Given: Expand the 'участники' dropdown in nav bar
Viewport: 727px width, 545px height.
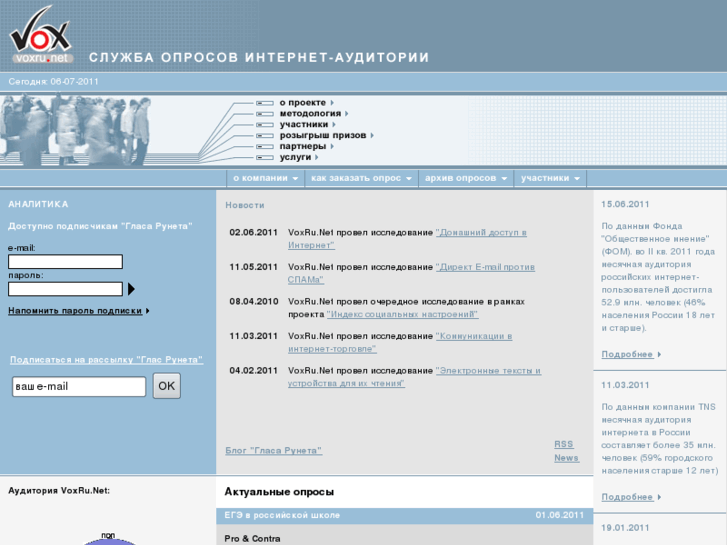Looking at the screenshot, I should pyautogui.click(x=550, y=178).
